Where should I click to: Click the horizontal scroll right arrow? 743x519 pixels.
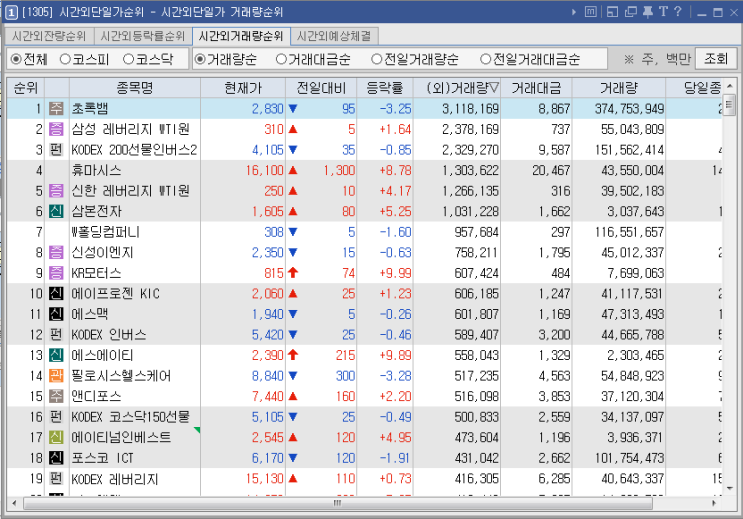click(714, 503)
